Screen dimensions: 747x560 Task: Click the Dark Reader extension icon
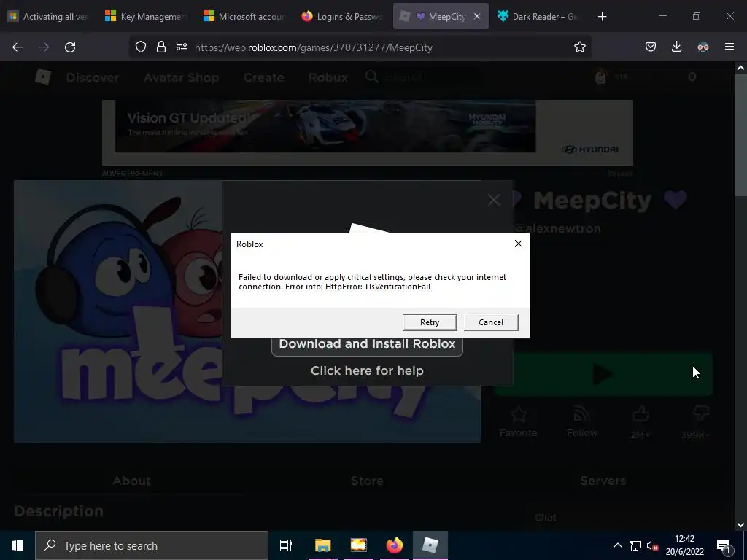(x=703, y=47)
